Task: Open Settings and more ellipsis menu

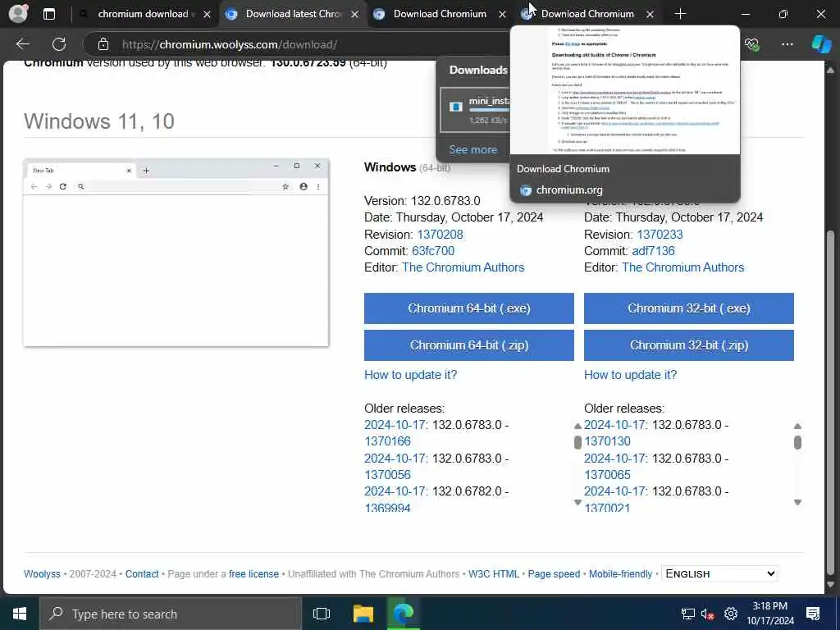Action: click(x=787, y=44)
